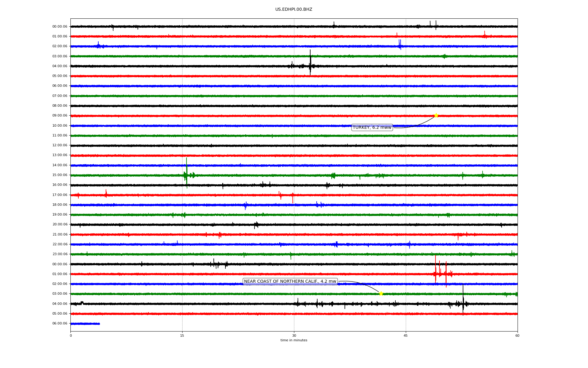The image size is (588, 368).
Task: Click the x-axis tick label 60
Action: click(517, 335)
